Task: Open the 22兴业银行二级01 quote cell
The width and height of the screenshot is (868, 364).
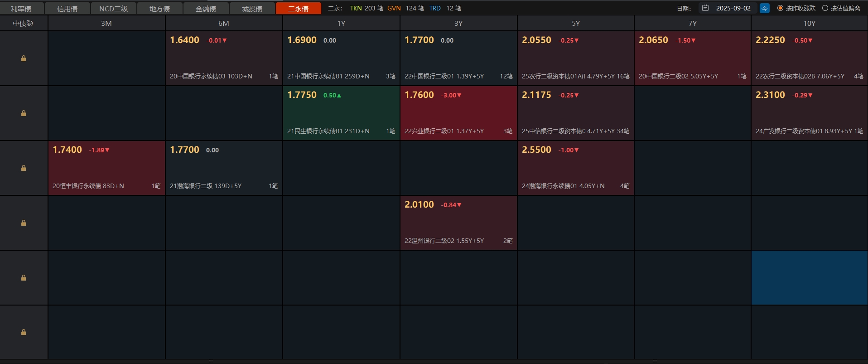Action: pos(458,113)
